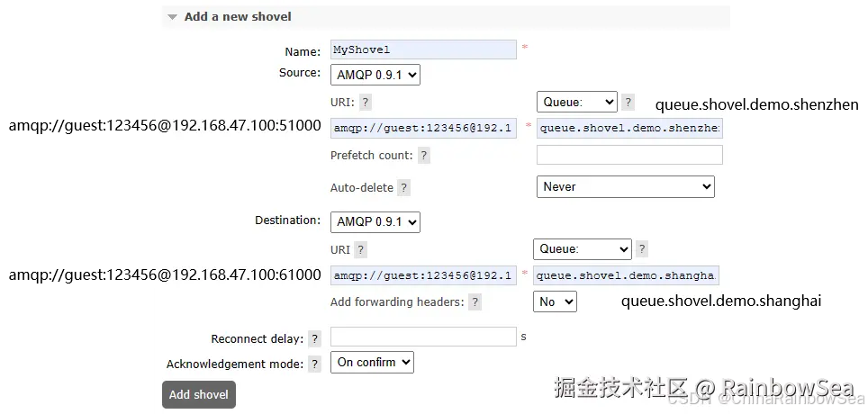Click the Destination: label
This screenshot has width=868, height=414.
pyautogui.click(x=287, y=220)
